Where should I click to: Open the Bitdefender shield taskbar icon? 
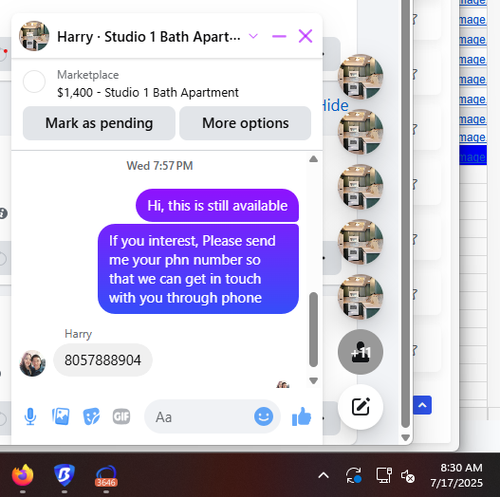(64, 476)
